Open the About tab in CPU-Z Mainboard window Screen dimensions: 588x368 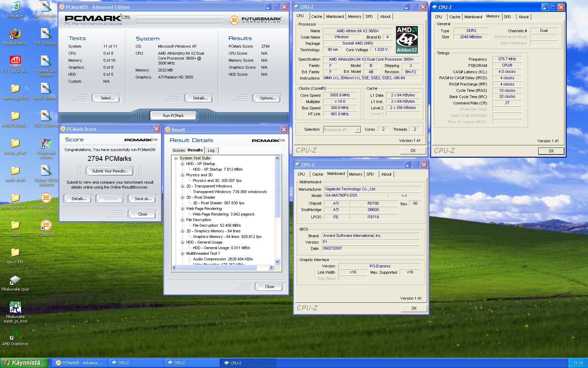(x=386, y=174)
